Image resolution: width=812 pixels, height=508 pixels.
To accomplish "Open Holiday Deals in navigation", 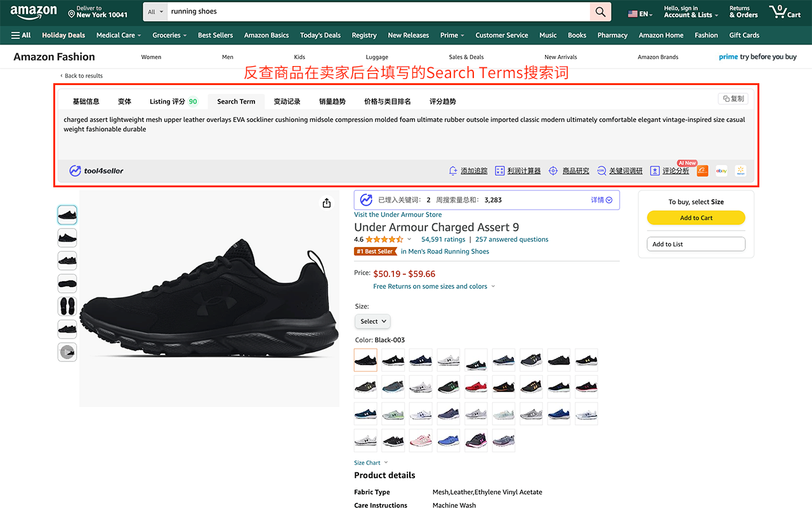I will tap(63, 35).
